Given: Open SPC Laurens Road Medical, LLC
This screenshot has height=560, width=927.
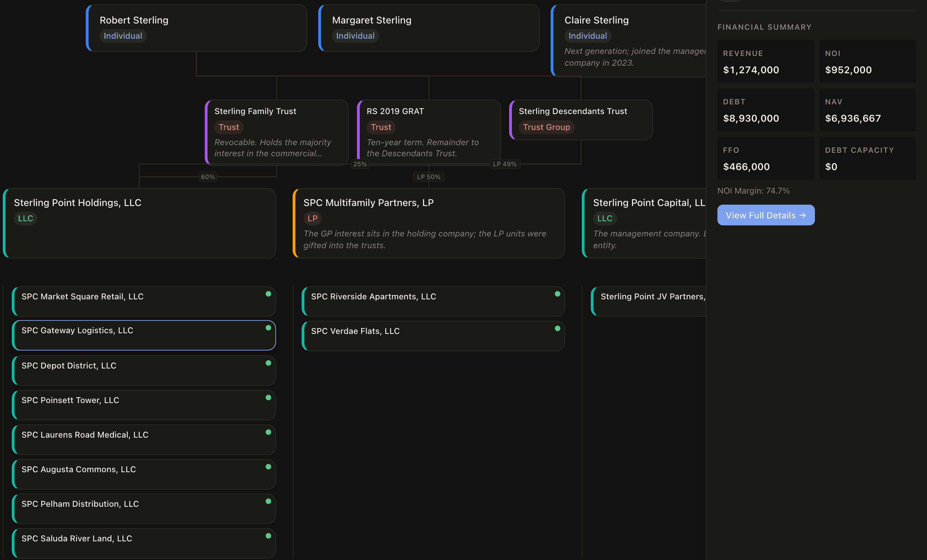Looking at the screenshot, I should coord(144,440).
